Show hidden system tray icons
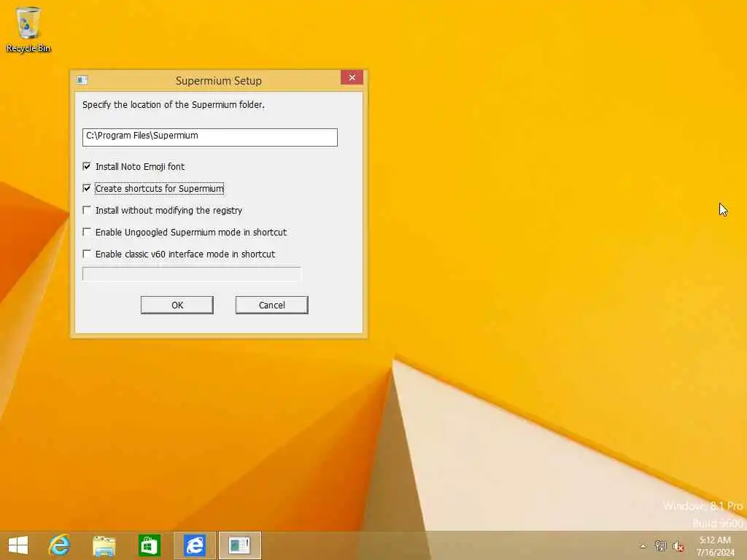The width and height of the screenshot is (747, 560). pos(643,546)
